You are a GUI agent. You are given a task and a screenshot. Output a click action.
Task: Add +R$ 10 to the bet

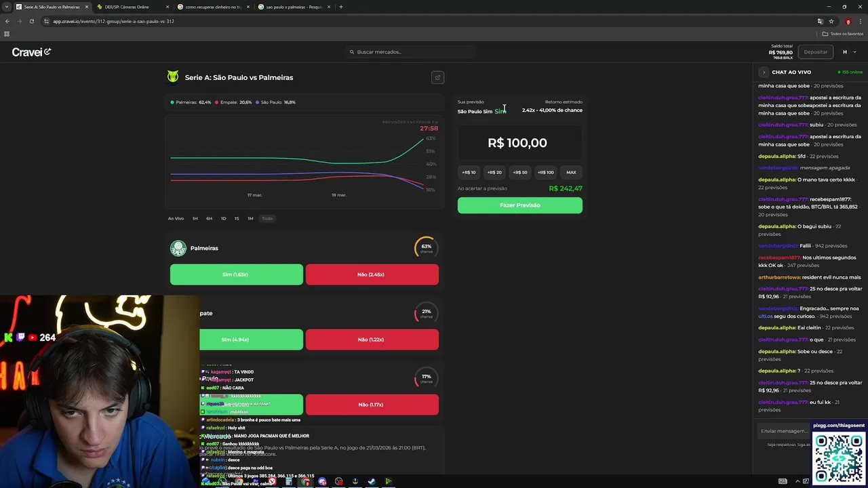click(x=469, y=172)
